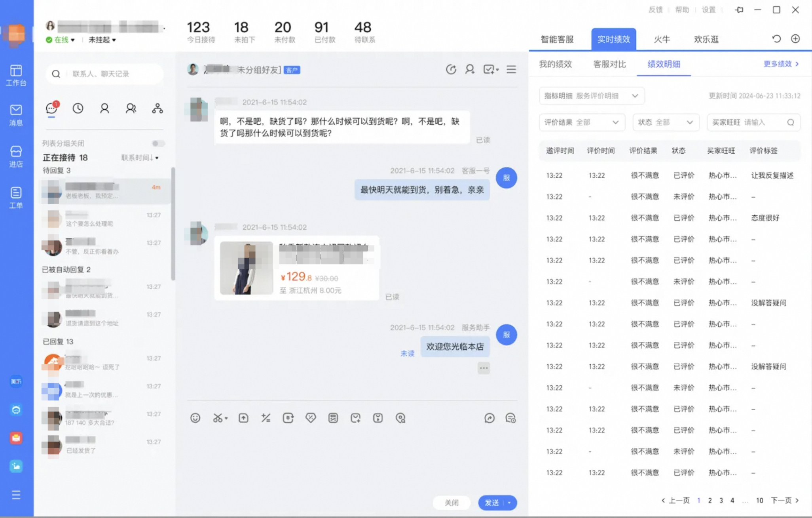
Task: Show the group contacts icon
Action: point(131,108)
